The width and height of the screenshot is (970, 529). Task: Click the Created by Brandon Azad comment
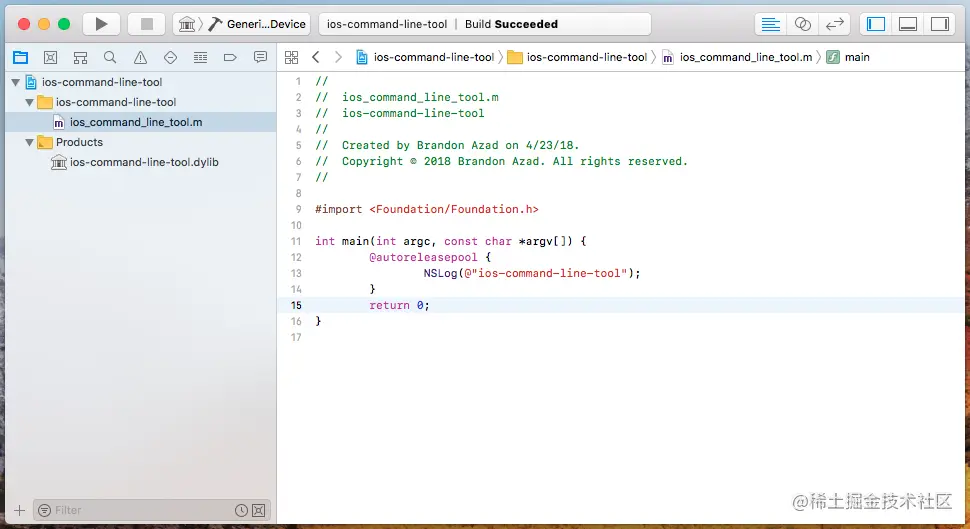pos(447,145)
